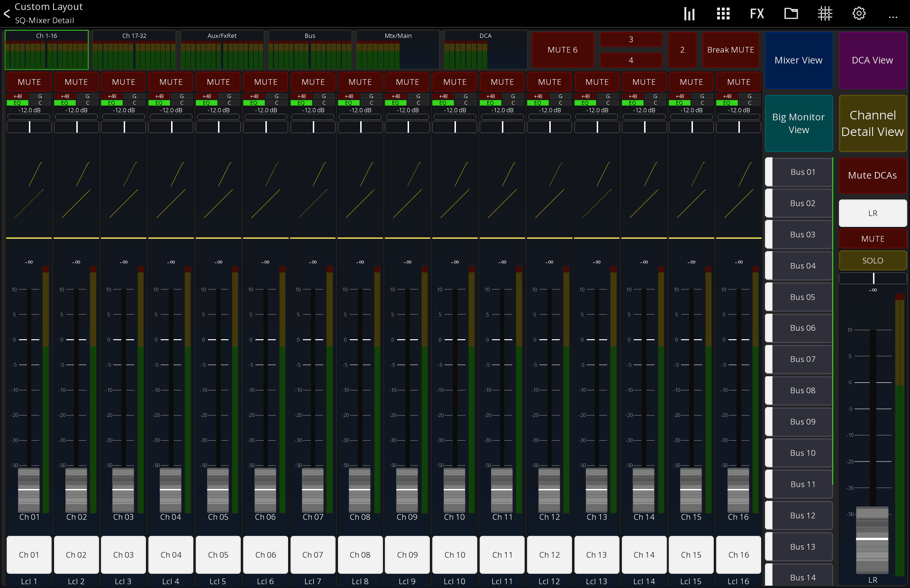The height and width of the screenshot is (588, 910).
Task: Select Ch 01 channel name button
Action: tap(29, 555)
